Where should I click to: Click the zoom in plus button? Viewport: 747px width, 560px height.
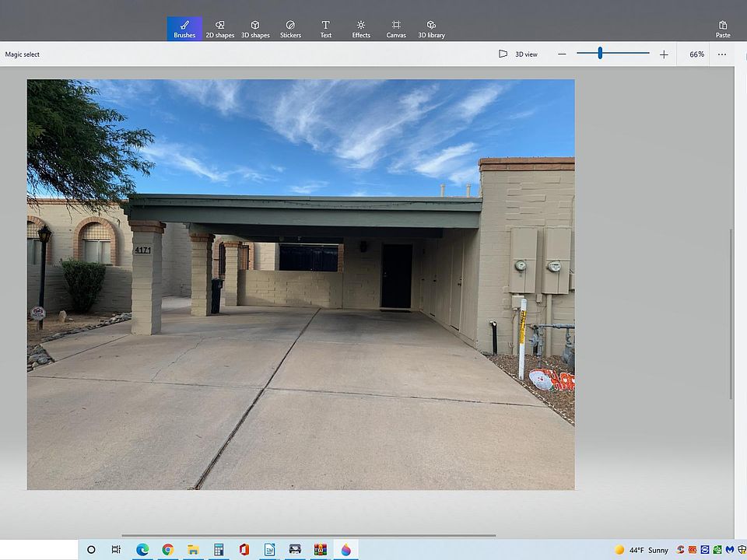click(x=664, y=54)
